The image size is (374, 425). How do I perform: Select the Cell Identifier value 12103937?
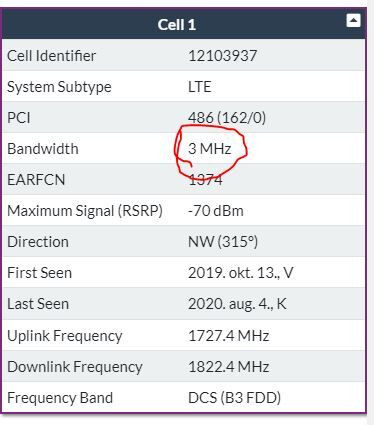click(222, 56)
